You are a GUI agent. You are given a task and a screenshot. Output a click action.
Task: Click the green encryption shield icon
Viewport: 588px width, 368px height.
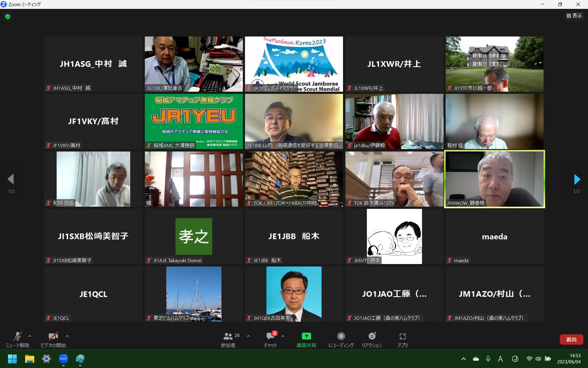8,17
